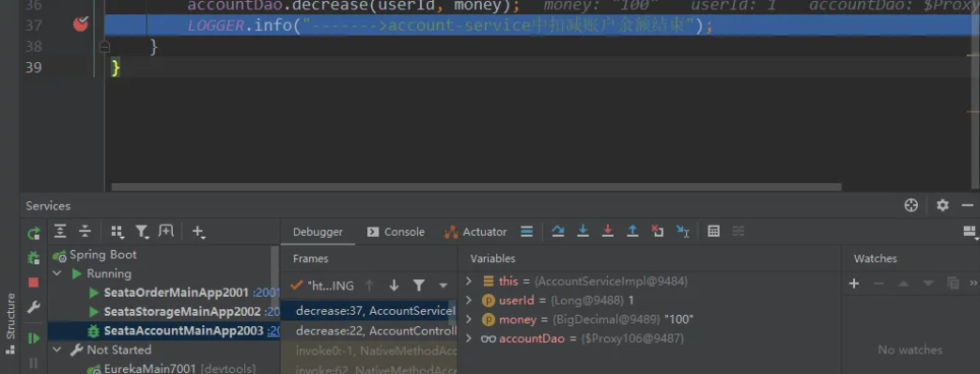This screenshot has height=374, width=980.
Task: Click the Remove Watch minus icon
Action: [x=879, y=283]
